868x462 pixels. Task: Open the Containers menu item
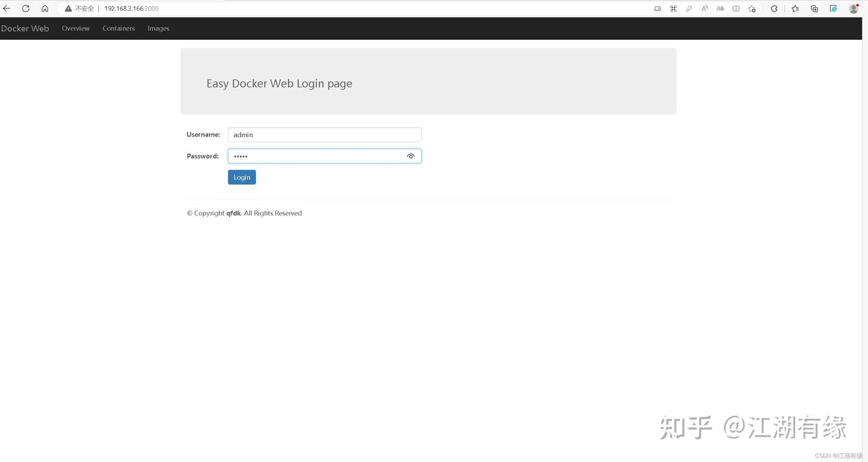point(118,28)
